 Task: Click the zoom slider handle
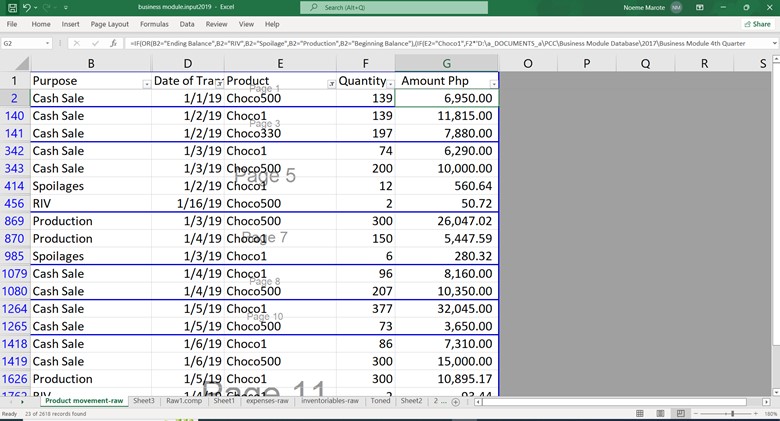click(732, 414)
